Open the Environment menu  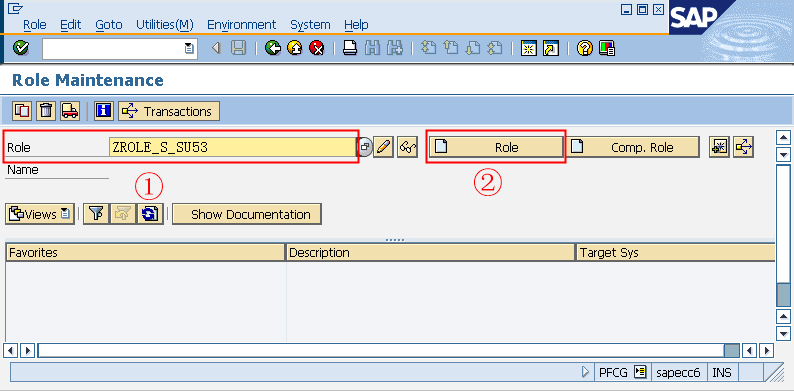point(242,24)
